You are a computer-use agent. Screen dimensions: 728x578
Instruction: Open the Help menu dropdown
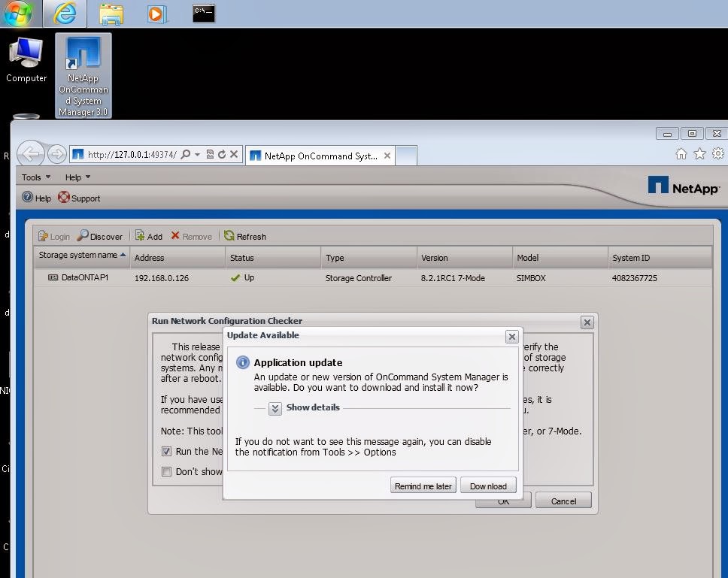(x=77, y=177)
